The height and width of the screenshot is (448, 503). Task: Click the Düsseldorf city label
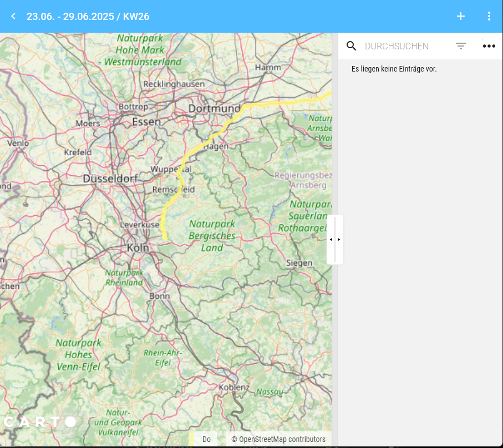click(x=110, y=179)
